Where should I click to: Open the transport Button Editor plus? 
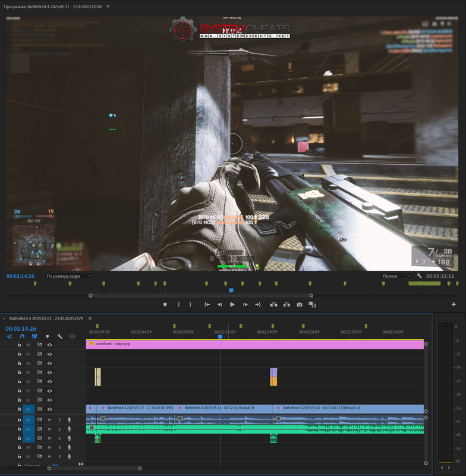454,304
